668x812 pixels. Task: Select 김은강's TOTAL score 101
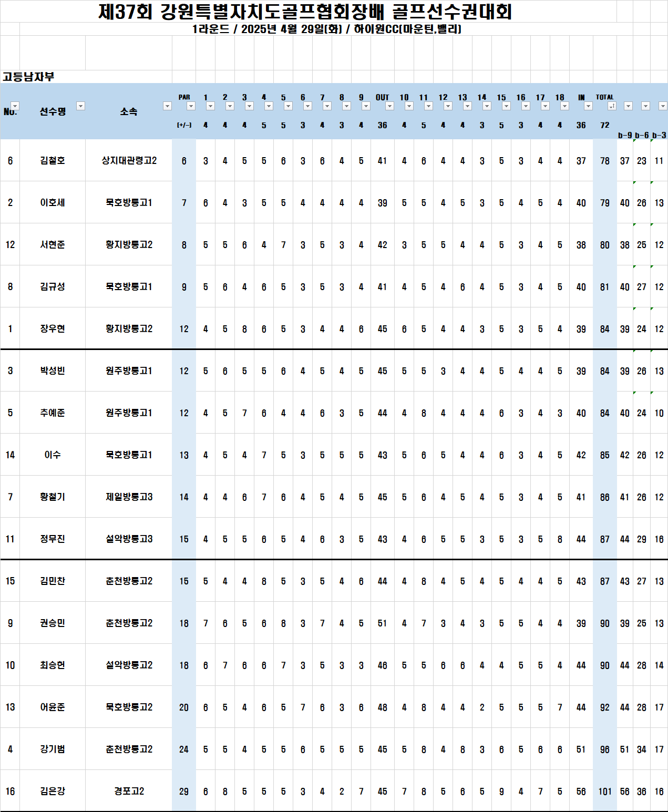coord(605,791)
